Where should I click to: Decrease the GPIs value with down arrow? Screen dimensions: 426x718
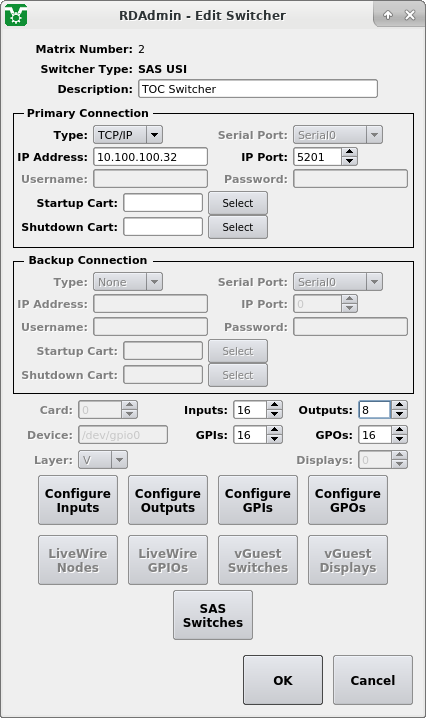tap(274, 439)
